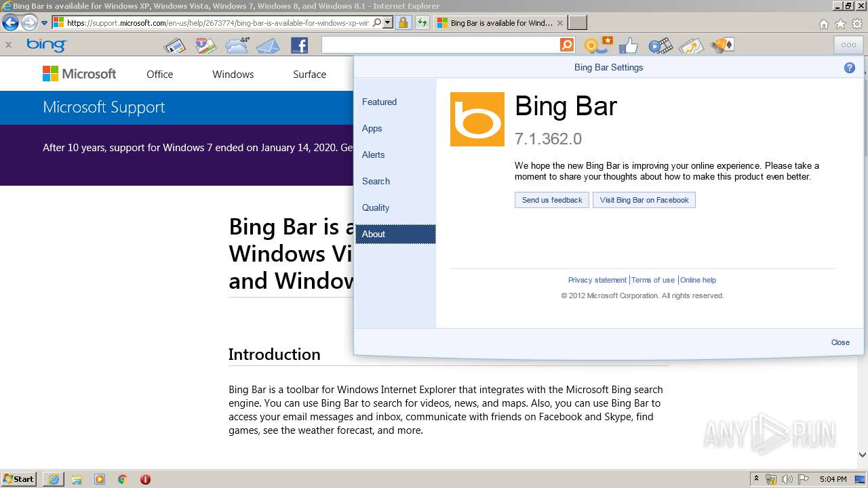Open the media player taskbar icon
The image size is (868, 488).
100,479
